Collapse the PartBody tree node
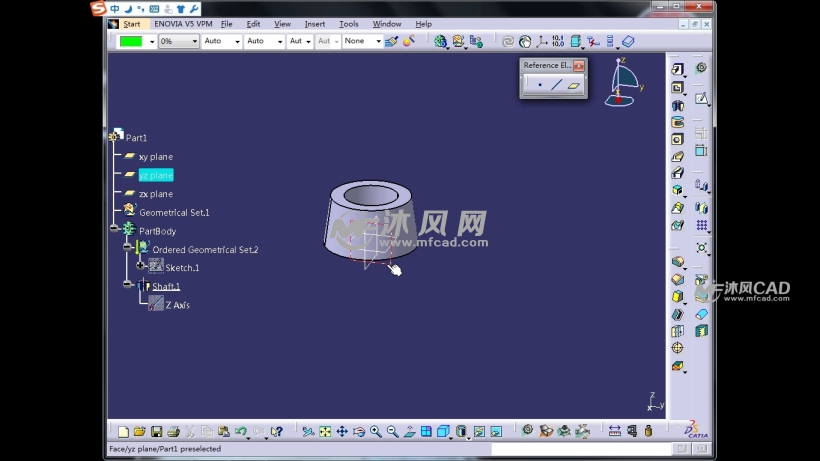 (x=115, y=228)
